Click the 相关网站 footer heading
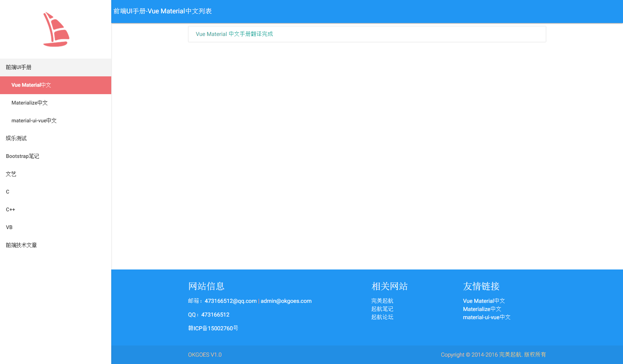The image size is (623, 364). coord(390,286)
